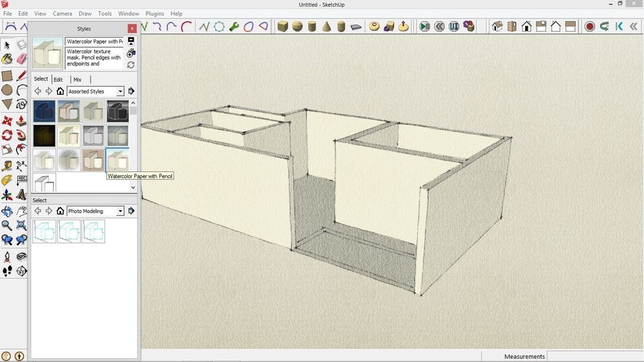This screenshot has width=644, height=362.
Task: Select the arrow Select tool
Action: point(7,45)
